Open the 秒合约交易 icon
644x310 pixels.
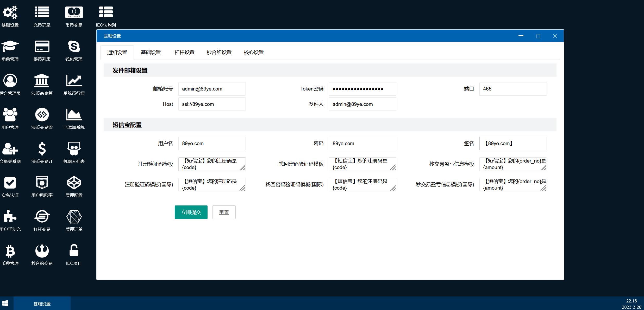(x=42, y=251)
